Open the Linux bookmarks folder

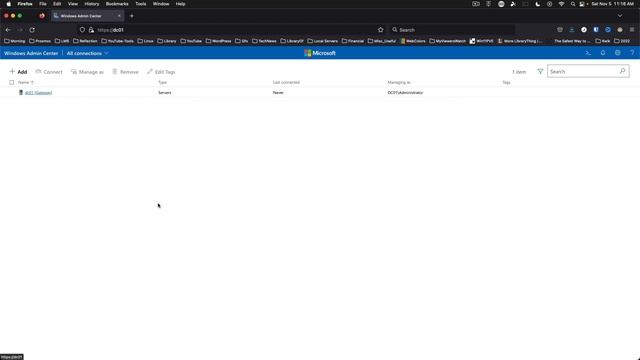pos(145,41)
